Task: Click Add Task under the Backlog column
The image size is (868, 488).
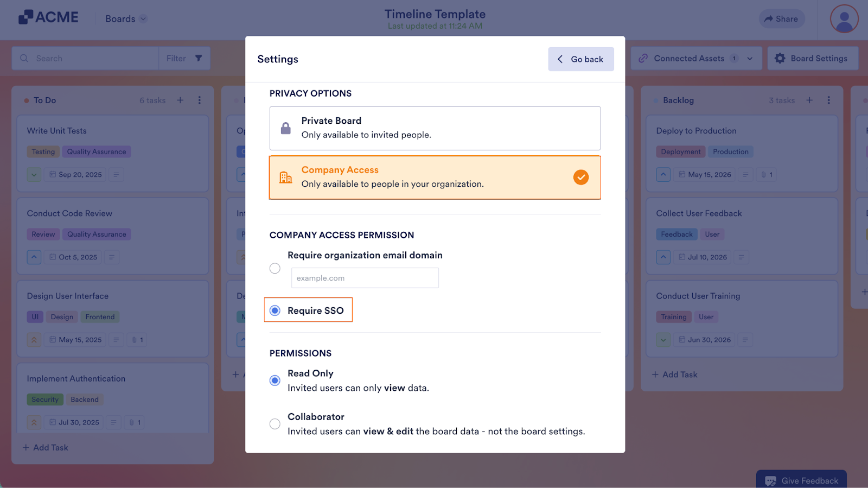Action: coord(674,374)
